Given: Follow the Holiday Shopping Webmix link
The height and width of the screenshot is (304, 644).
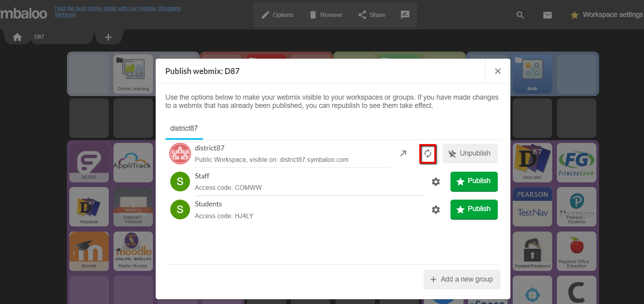Looking at the screenshot, I should coord(118,11).
